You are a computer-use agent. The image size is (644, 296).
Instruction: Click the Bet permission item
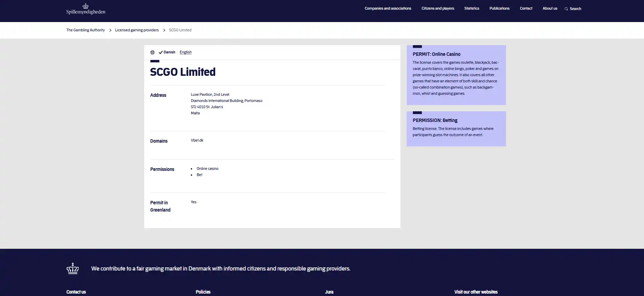pyautogui.click(x=199, y=175)
